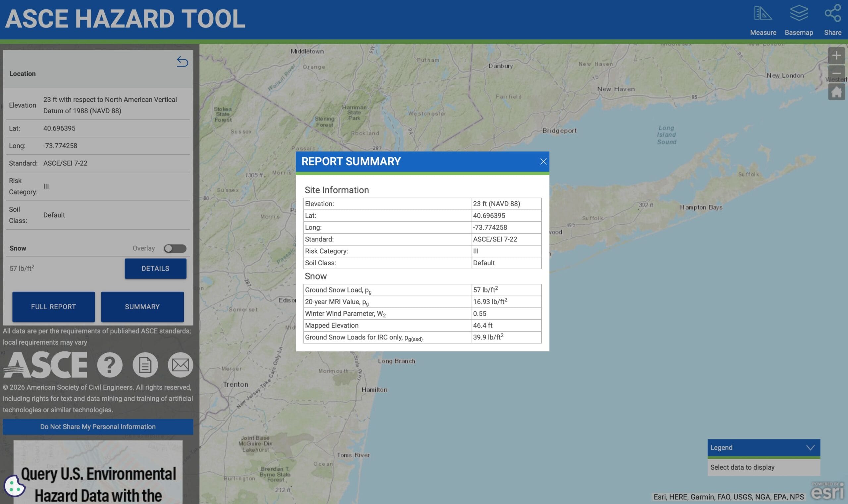Click the envelope contact icon

click(x=181, y=365)
